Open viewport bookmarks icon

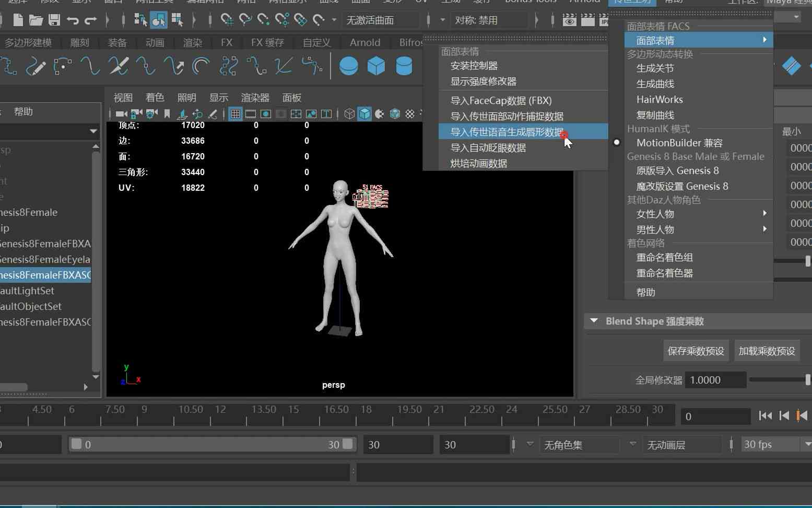click(167, 114)
